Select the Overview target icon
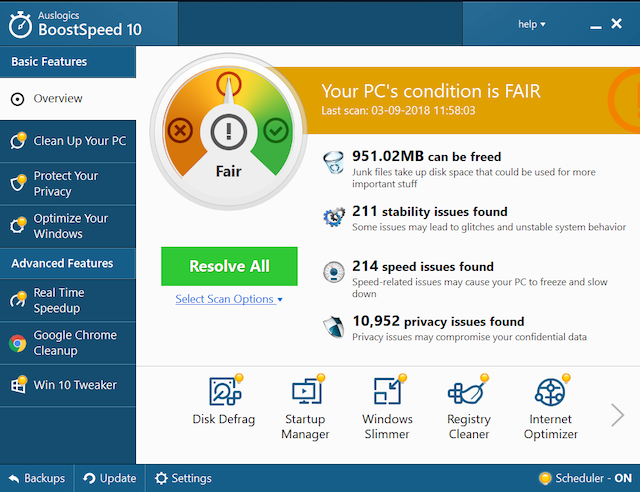 tap(18, 99)
